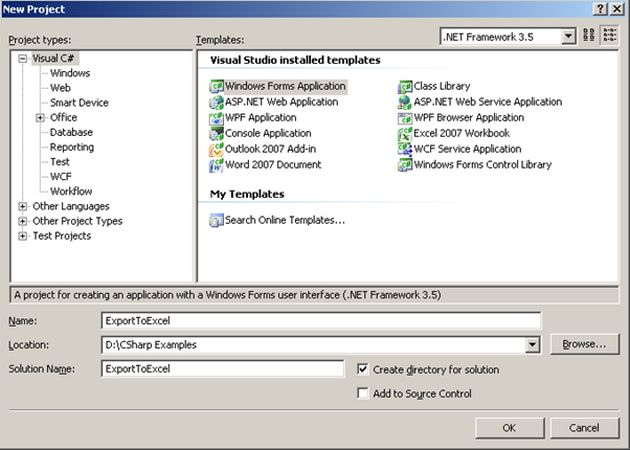This screenshot has height=450, width=630.
Task: Click the 'Class Library' template name
Action: (x=442, y=86)
